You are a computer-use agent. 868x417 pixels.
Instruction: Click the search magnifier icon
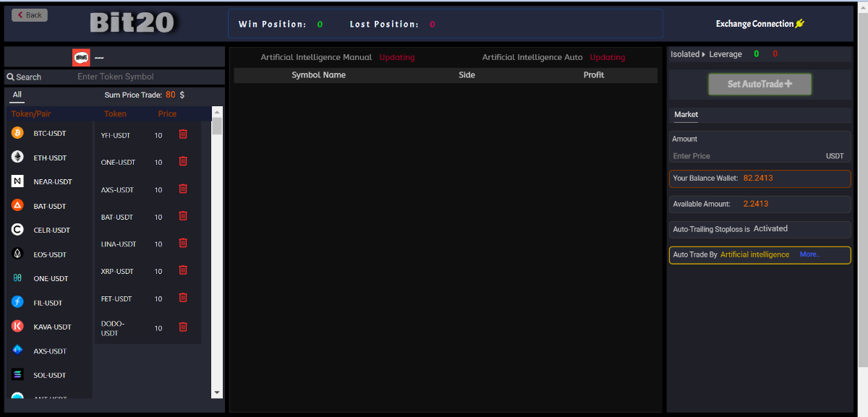tap(11, 77)
